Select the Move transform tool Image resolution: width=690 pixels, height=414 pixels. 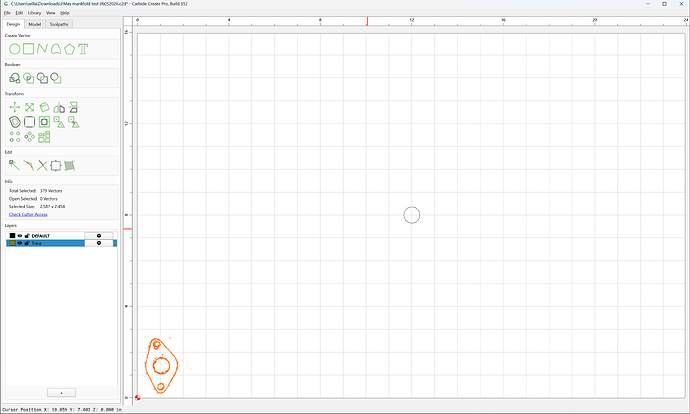click(15, 107)
